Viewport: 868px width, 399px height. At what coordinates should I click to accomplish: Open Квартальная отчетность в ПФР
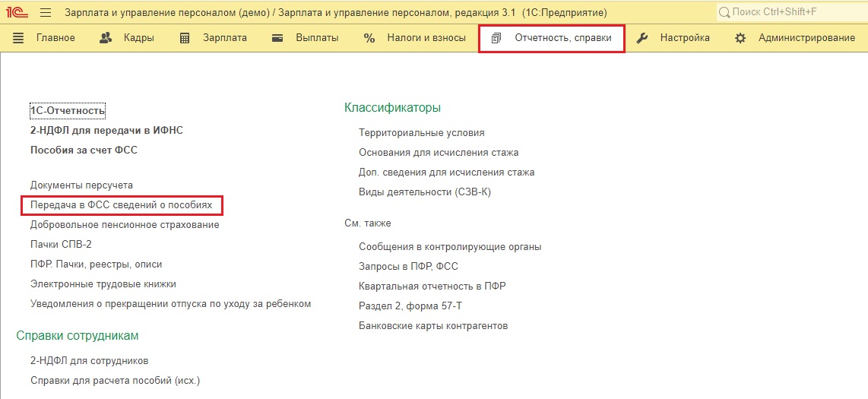pyautogui.click(x=432, y=286)
